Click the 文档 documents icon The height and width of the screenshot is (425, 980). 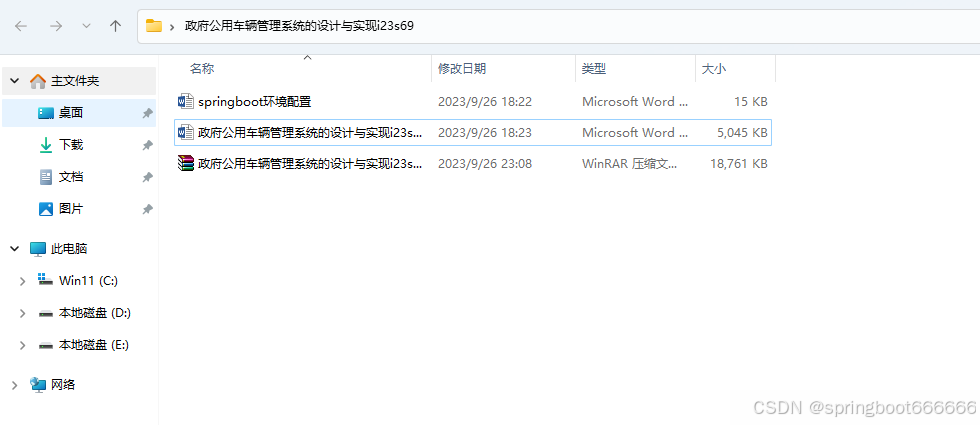(46, 177)
